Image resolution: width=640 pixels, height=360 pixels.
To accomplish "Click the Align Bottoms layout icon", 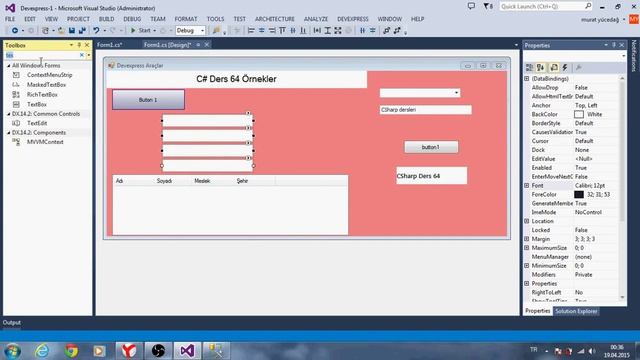I will [x=303, y=31].
